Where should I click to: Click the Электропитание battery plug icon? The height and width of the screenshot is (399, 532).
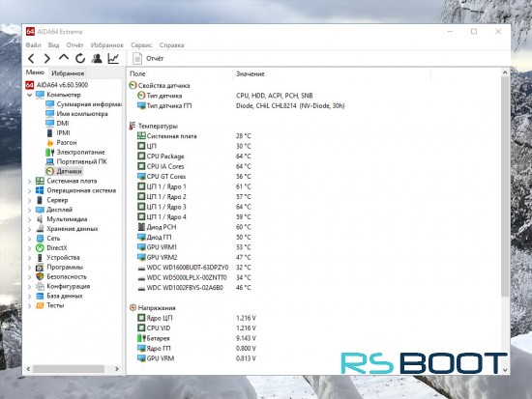click(x=50, y=153)
